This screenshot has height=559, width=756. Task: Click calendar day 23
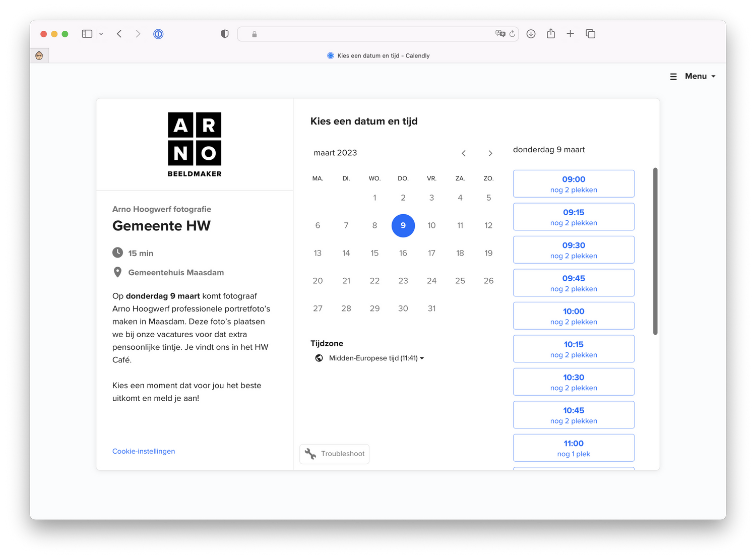403,281
